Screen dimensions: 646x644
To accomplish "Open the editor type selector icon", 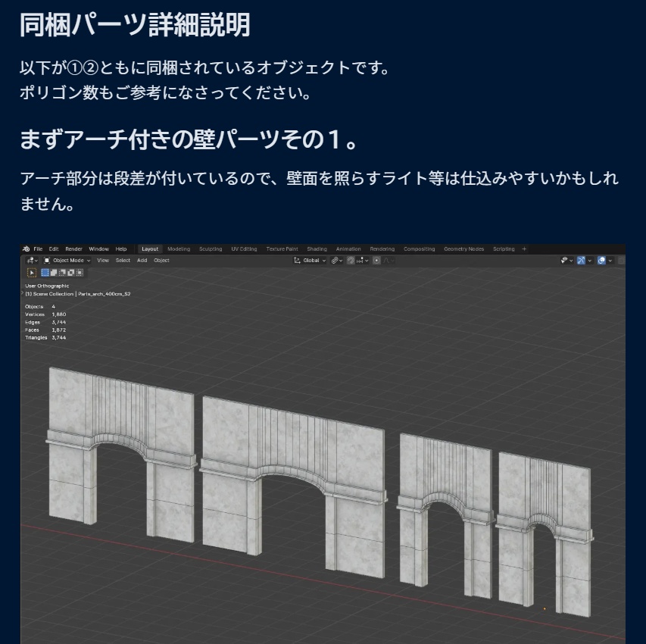I will pos(31,261).
